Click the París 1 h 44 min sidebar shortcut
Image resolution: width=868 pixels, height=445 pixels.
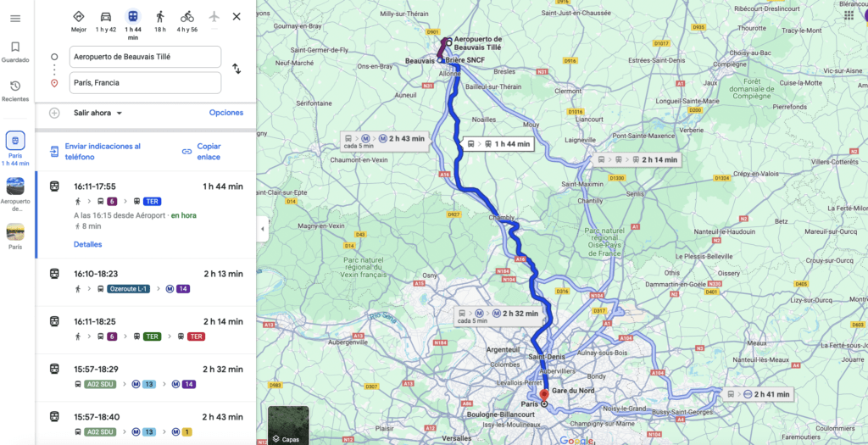click(15, 149)
